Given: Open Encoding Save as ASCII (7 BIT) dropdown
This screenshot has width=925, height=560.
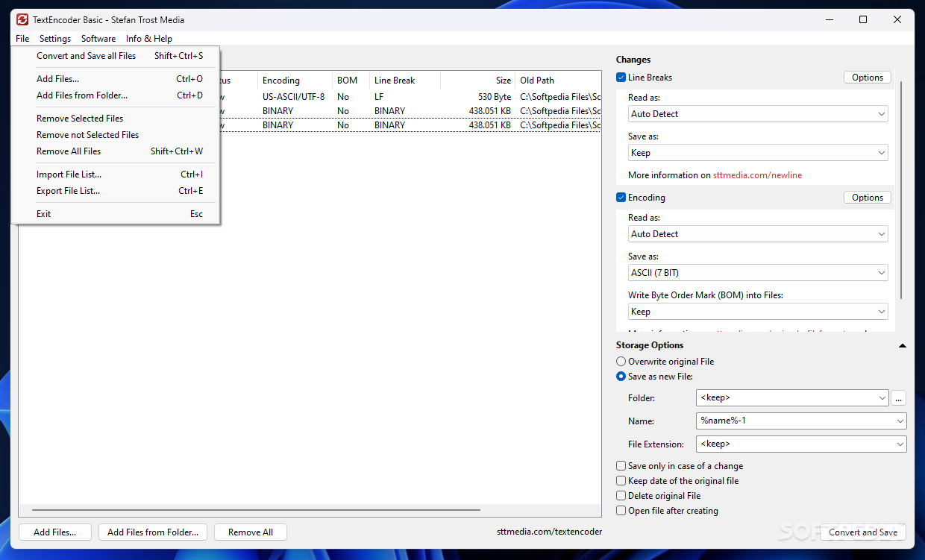Looking at the screenshot, I should coord(759,273).
